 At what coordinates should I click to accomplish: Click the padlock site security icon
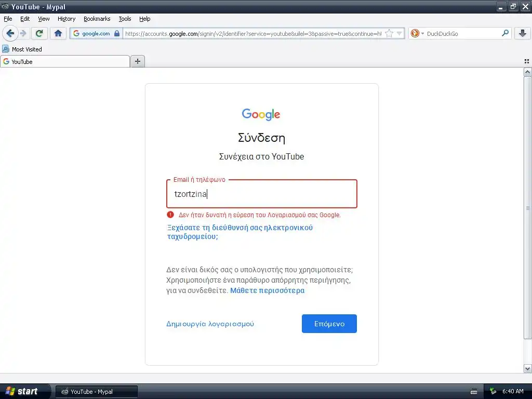[x=117, y=33]
